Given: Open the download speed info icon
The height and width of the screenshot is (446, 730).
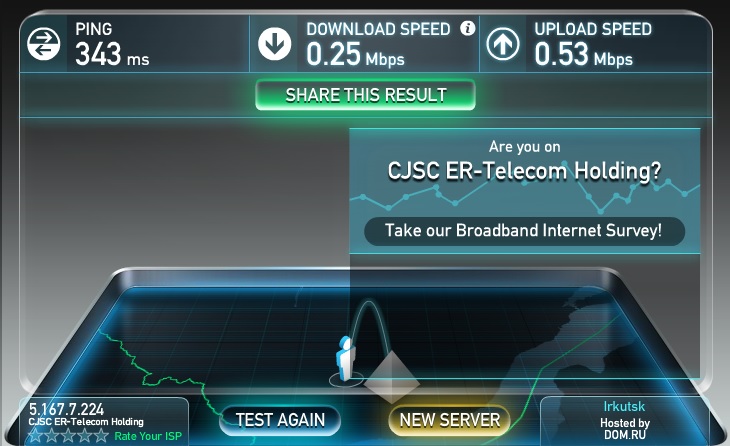Looking at the screenshot, I should [467, 28].
